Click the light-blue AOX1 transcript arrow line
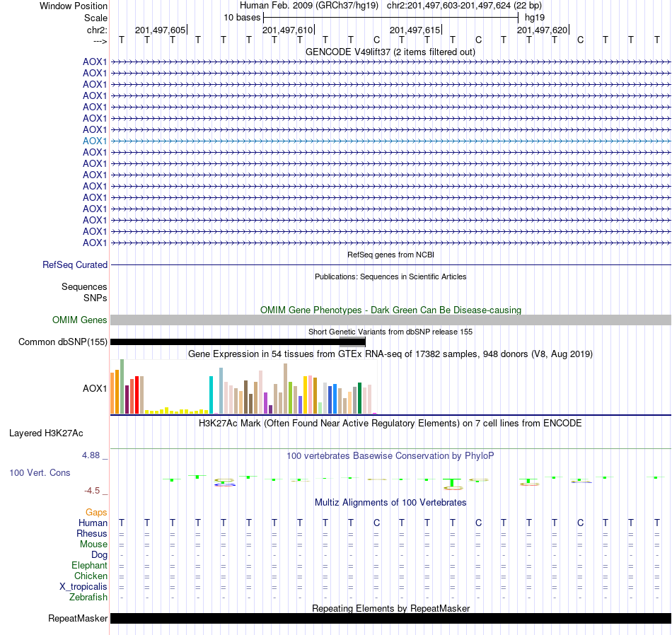Screen dimensions: 672x635 click(391, 141)
